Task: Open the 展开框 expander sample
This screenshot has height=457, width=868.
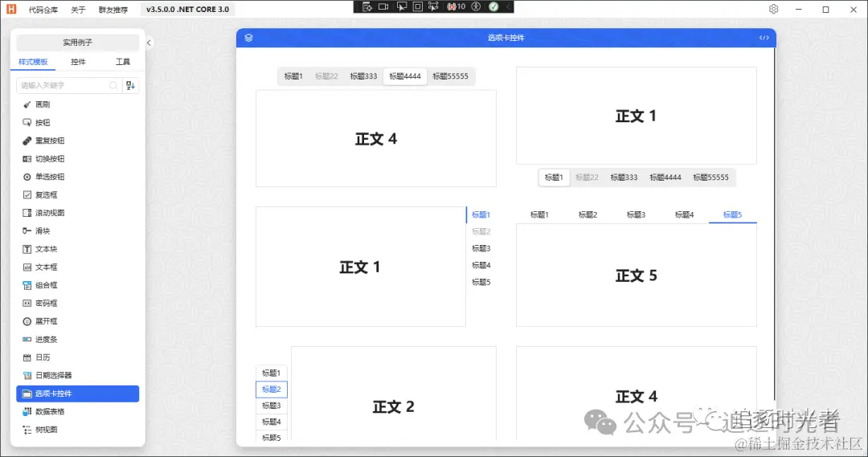Action: point(77,321)
